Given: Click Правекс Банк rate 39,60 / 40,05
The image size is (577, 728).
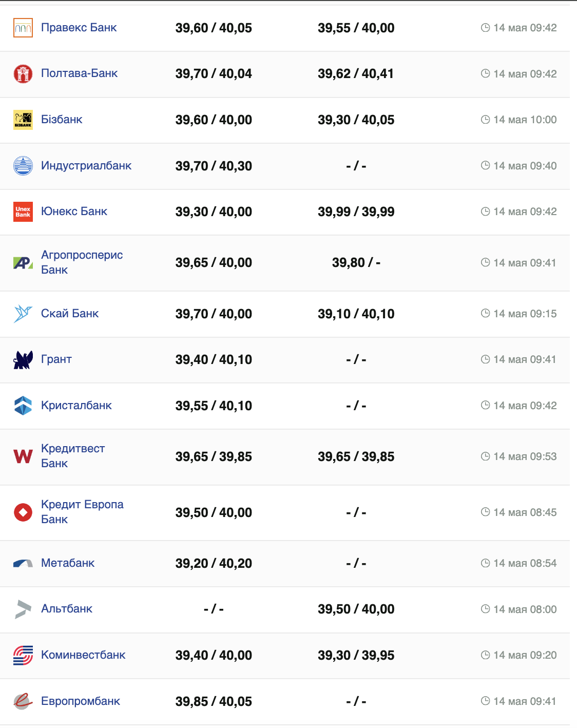Looking at the screenshot, I should point(214,28).
